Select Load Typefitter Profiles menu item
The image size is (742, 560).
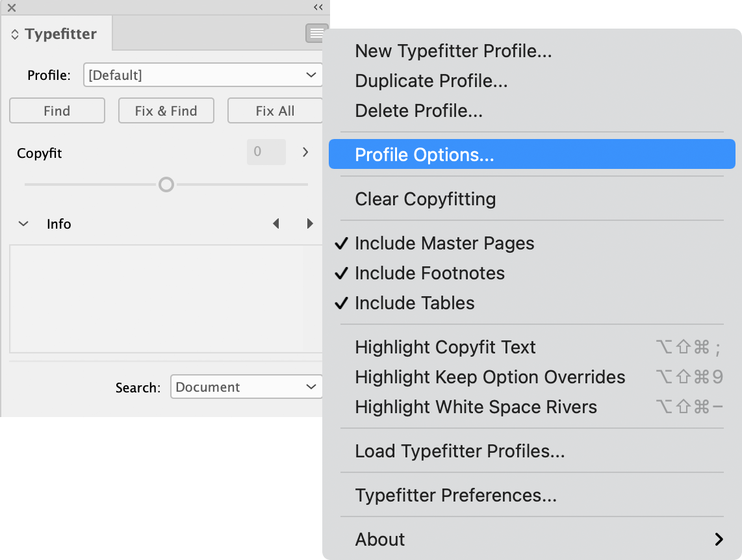click(x=532, y=452)
